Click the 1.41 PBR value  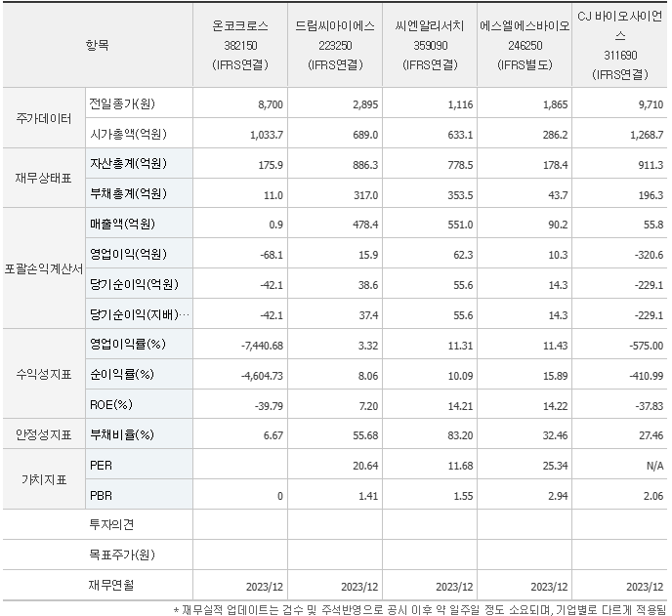pos(368,496)
